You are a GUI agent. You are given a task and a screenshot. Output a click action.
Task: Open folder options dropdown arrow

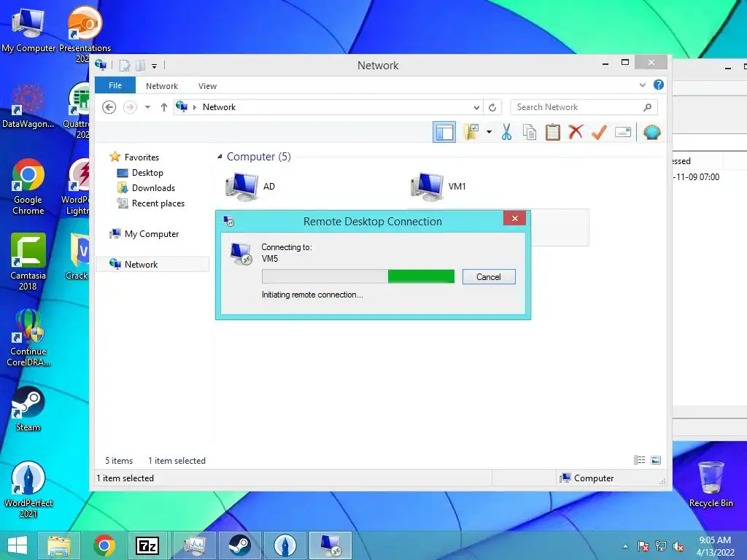point(489,132)
